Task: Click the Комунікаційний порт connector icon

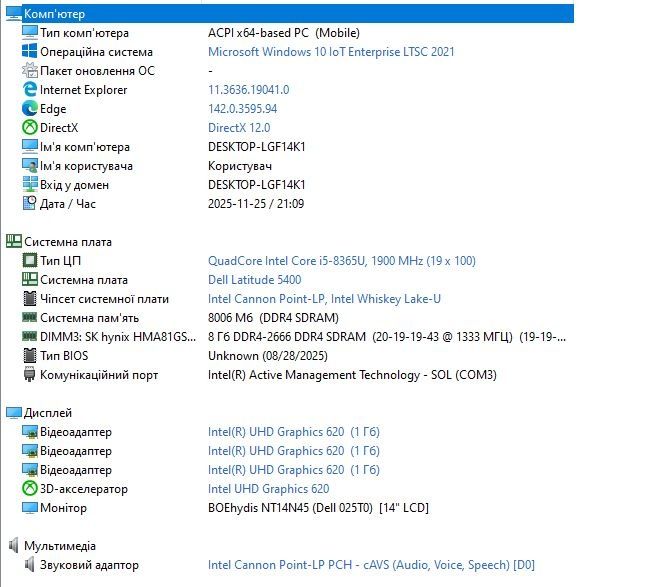Action: [x=29, y=375]
